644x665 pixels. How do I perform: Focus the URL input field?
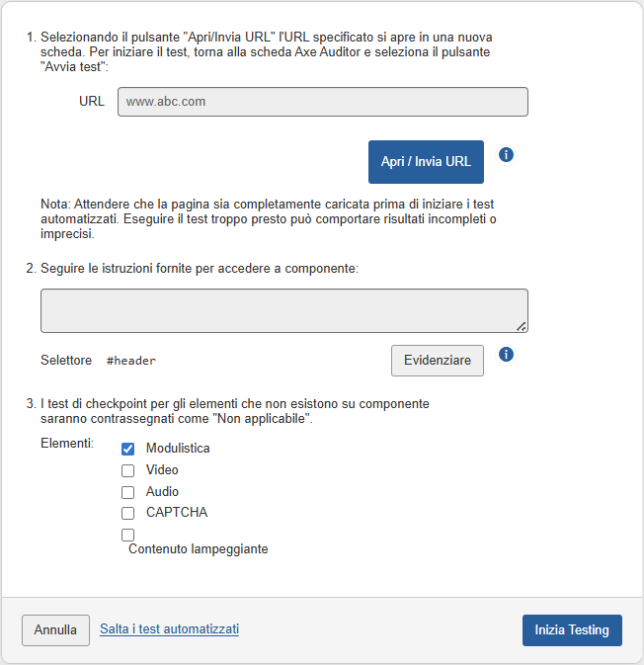point(322,102)
